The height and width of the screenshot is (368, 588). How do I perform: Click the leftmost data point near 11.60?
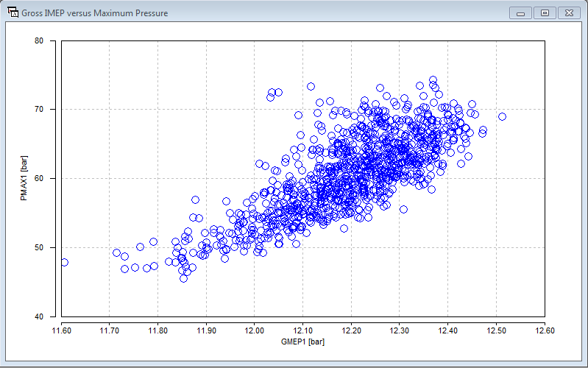click(x=64, y=262)
